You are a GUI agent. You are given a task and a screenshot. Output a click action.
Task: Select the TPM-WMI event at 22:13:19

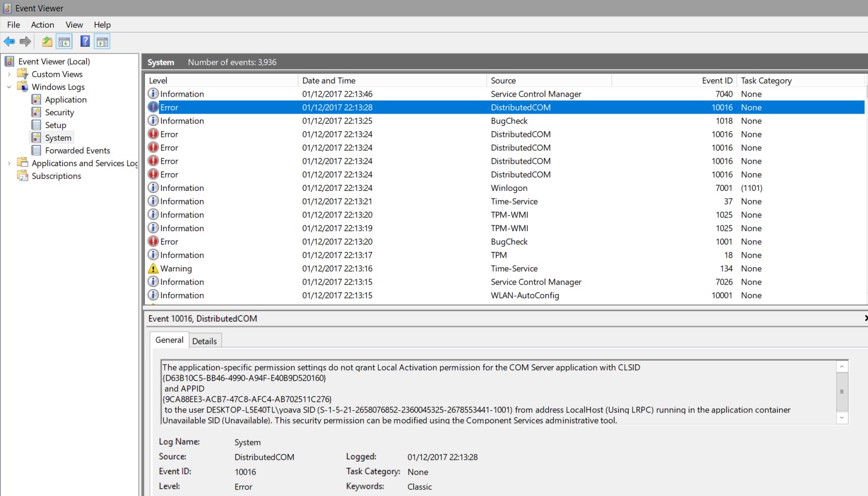point(505,228)
